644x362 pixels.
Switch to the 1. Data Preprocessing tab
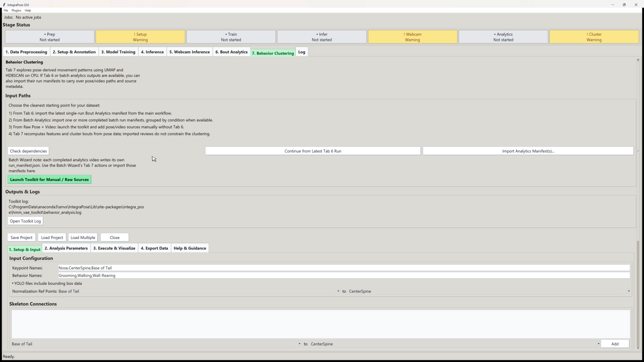click(26, 52)
